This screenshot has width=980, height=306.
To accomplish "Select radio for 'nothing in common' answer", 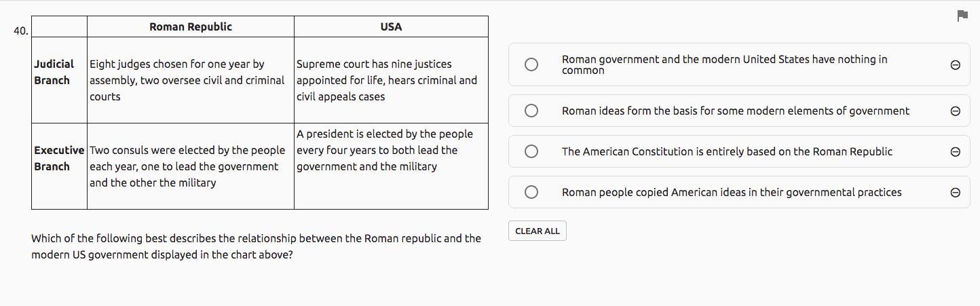I will [x=531, y=64].
